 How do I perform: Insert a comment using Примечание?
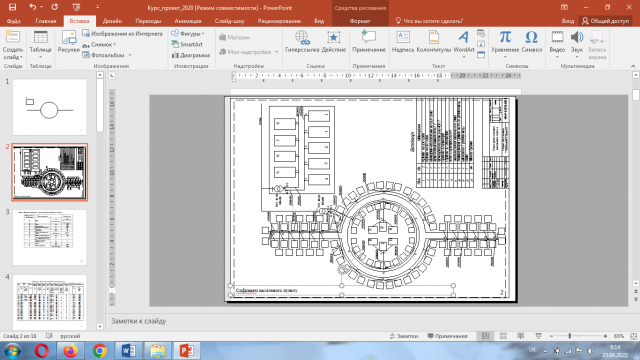[x=369, y=42]
